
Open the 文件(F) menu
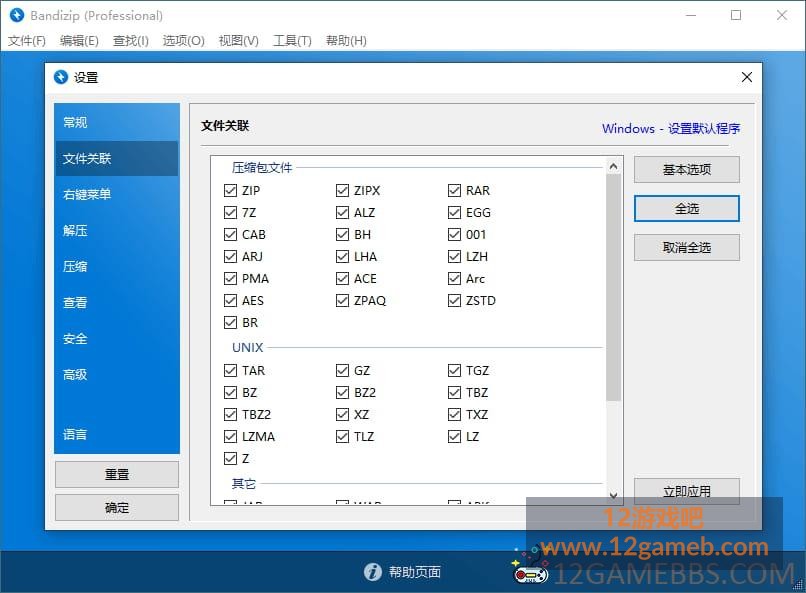pyautogui.click(x=27, y=41)
